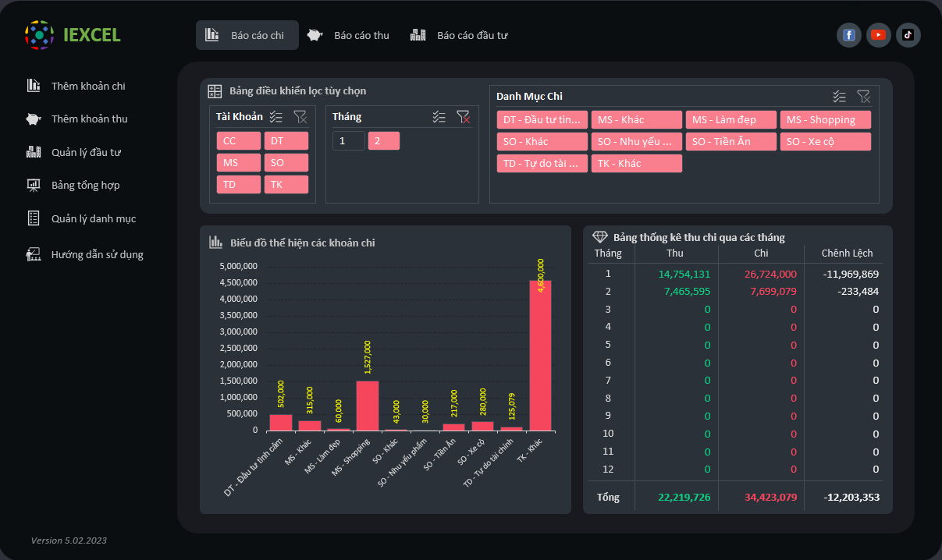This screenshot has width=942, height=560.
Task: Click the Chênh Lệch column header
Action: pyautogui.click(x=848, y=253)
